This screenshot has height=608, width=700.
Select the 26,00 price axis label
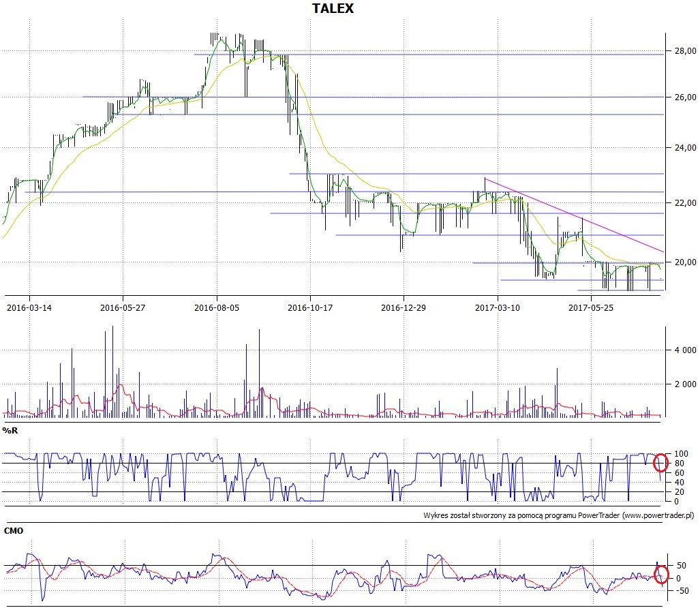click(685, 97)
